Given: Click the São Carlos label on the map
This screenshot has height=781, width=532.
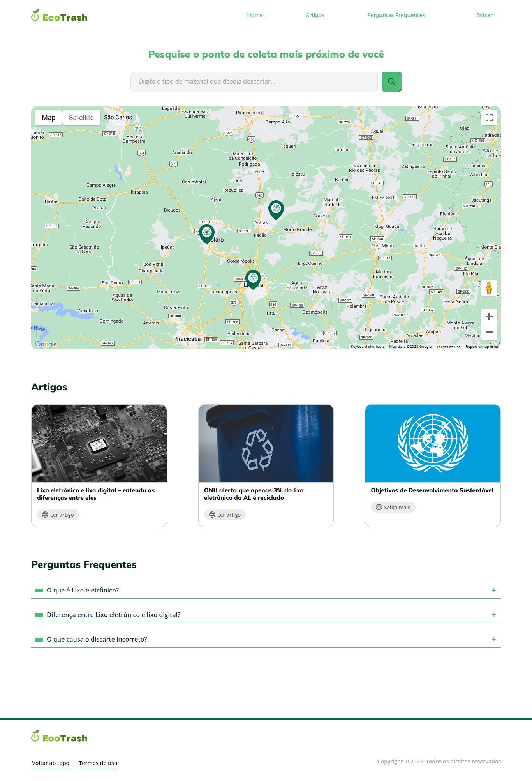Looking at the screenshot, I should [118, 117].
